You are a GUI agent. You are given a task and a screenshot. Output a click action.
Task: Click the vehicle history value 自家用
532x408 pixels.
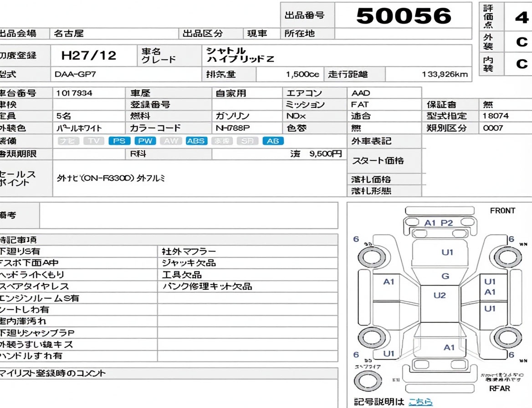[231, 93]
